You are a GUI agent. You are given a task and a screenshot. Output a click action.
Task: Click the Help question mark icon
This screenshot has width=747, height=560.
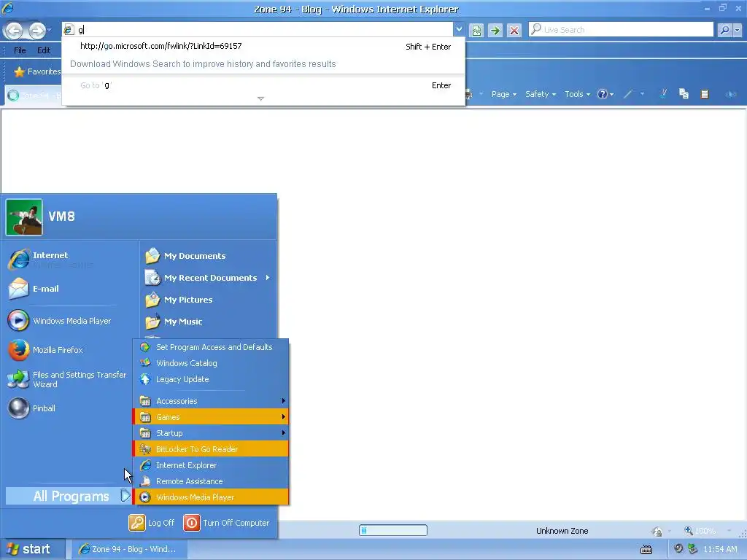[603, 94]
